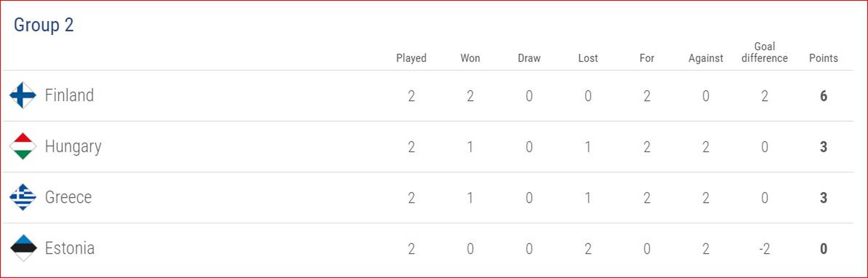Click the Hungary flag icon
The image size is (868, 278).
click(x=23, y=146)
